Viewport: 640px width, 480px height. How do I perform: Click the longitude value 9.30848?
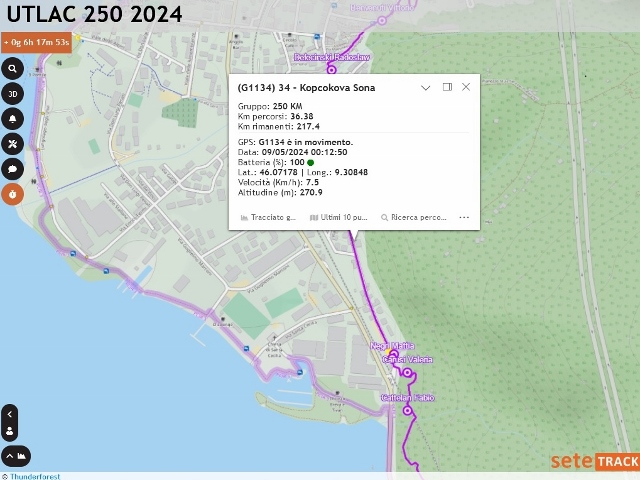click(x=351, y=172)
